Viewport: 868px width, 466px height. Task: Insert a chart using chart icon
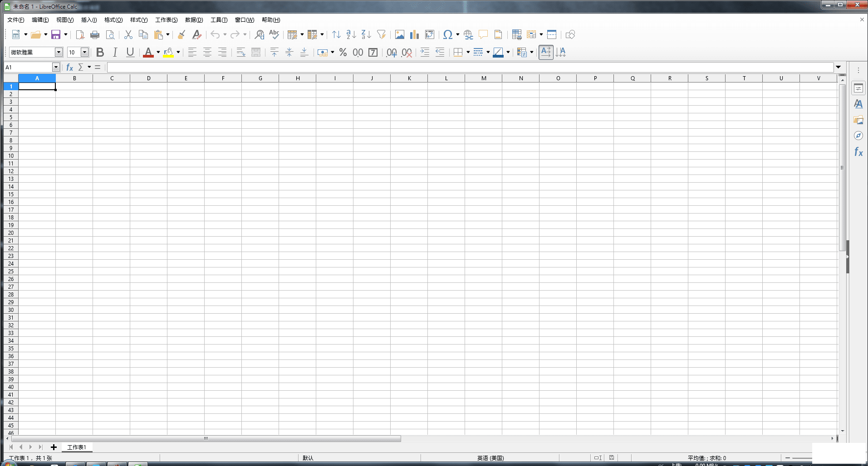click(415, 34)
